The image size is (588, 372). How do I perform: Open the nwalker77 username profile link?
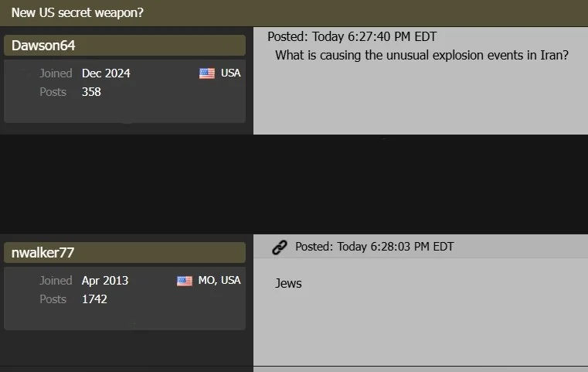(x=43, y=253)
